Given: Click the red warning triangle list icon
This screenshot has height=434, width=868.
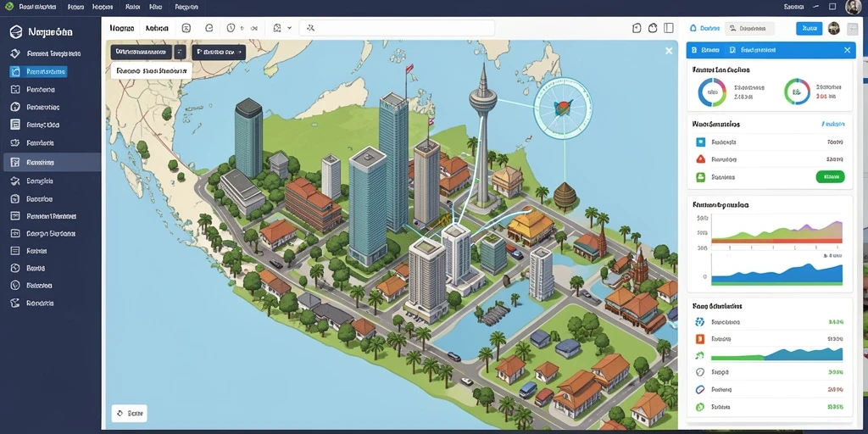Looking at the screenshot, I should coord(700,159).
